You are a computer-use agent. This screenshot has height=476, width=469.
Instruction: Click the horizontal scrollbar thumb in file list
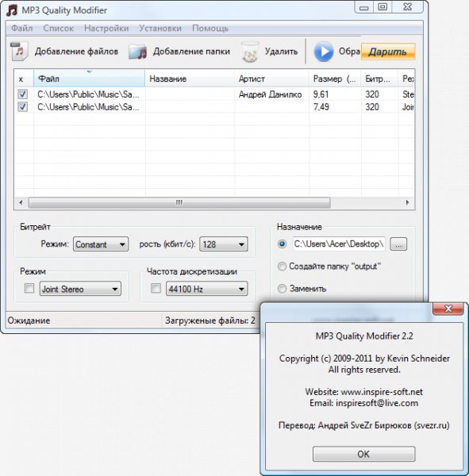click(179, 202)
